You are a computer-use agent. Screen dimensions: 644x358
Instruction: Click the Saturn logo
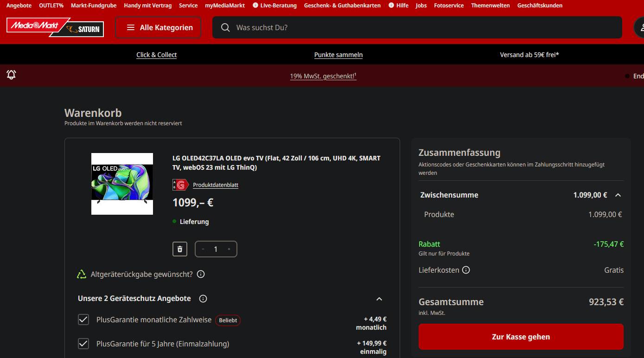click(x=83, y=29)
